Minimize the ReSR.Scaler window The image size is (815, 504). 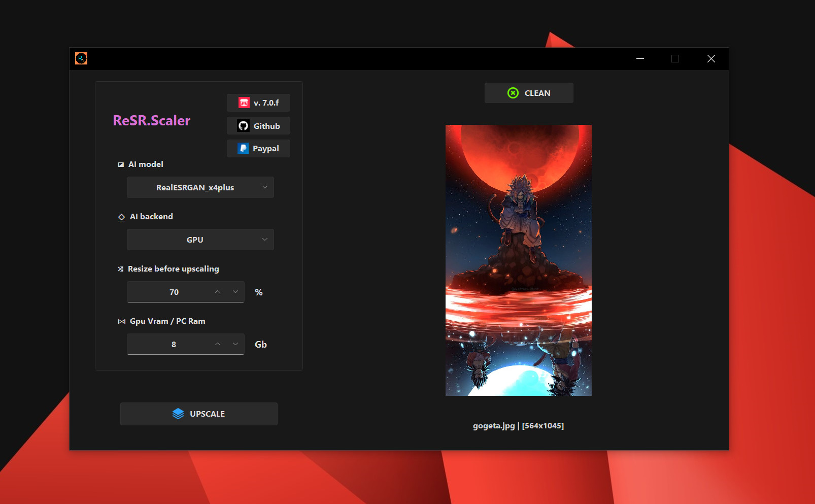coord(640,58)
